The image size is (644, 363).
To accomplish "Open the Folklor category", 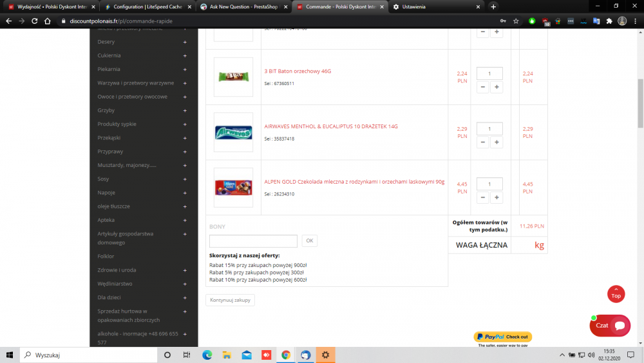I will pyautogui.click(x=106, y=256).
